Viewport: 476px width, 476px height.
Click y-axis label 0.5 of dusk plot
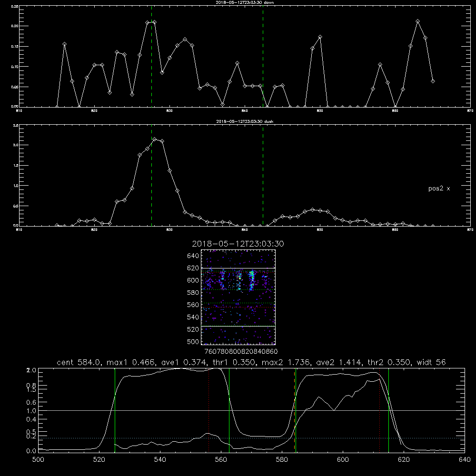point(16,206)
